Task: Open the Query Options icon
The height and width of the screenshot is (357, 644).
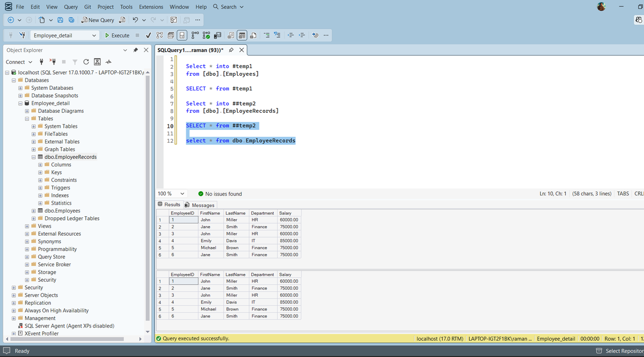Action: pyautogui.click(x=171, y=35)
